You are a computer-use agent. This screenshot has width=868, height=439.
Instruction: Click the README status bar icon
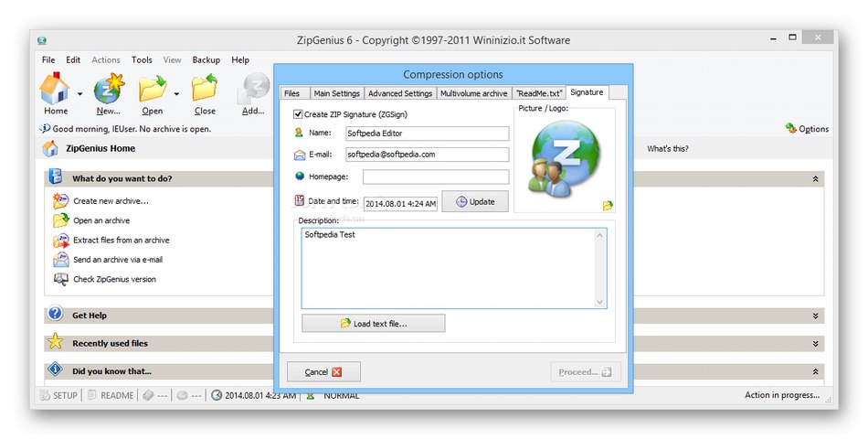92,395
